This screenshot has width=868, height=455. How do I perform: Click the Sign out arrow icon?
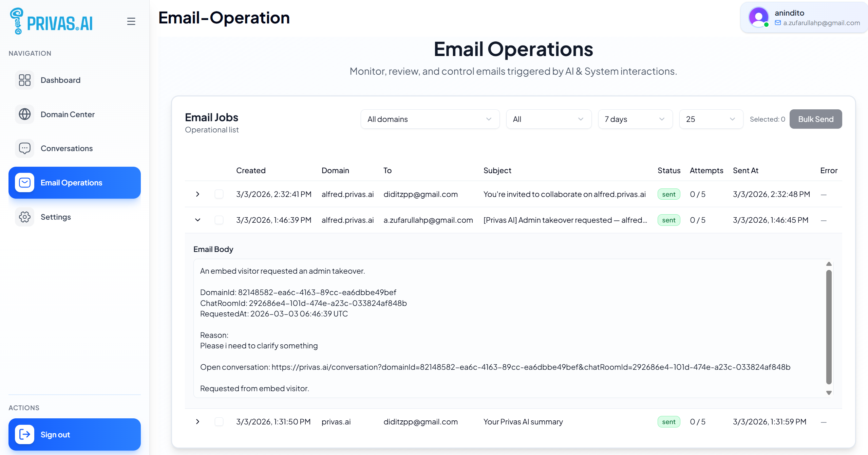24,434
